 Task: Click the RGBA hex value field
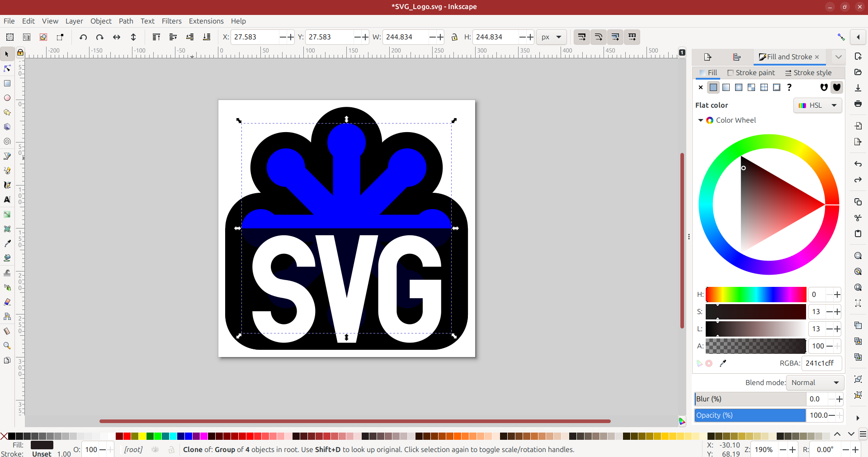pos(821,363)
